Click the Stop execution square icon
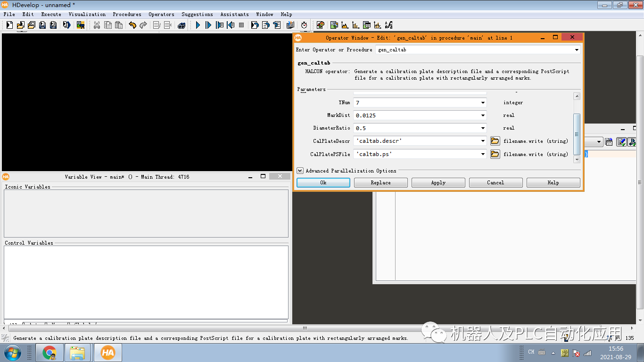Screen dimensions: 644x362 (x=241, y=25)
